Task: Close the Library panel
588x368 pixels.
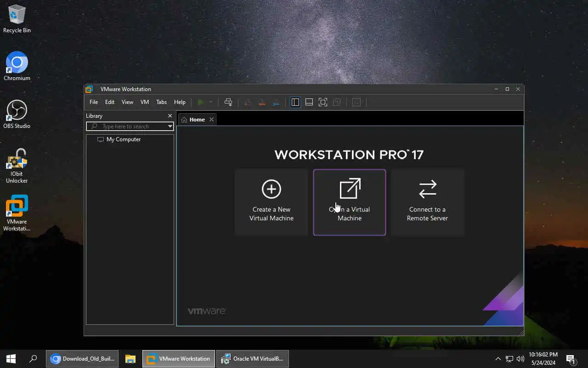Action: pyautogui.click(x=170, y=116)
